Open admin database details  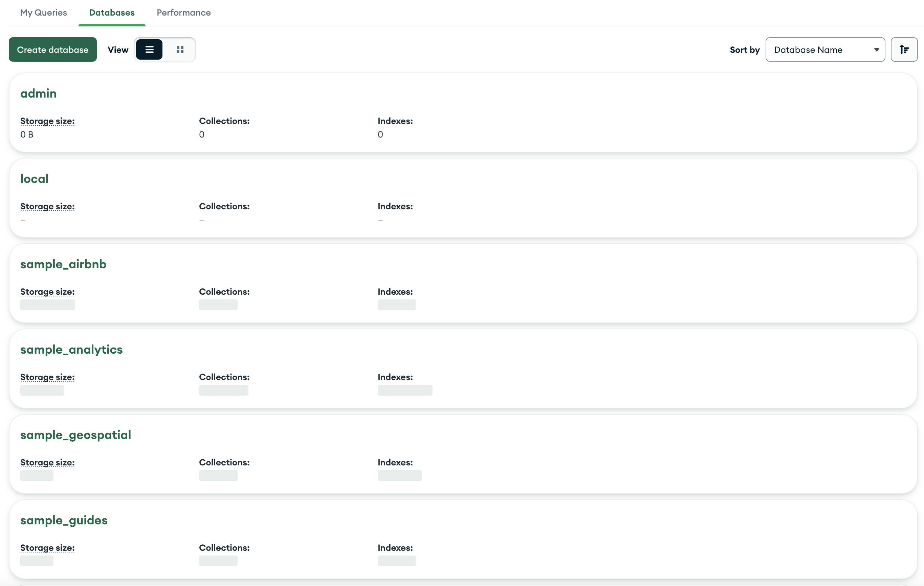click(38, 93)
